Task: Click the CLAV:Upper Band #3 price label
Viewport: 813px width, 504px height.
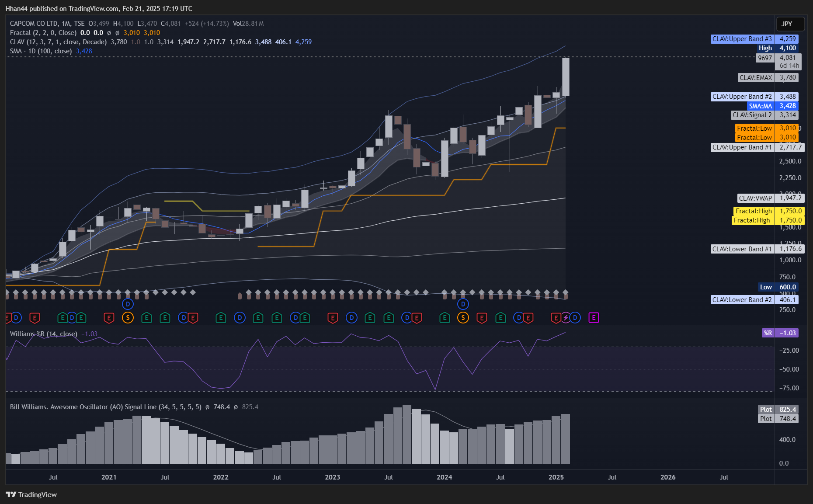Action: (x=755, y=39)
